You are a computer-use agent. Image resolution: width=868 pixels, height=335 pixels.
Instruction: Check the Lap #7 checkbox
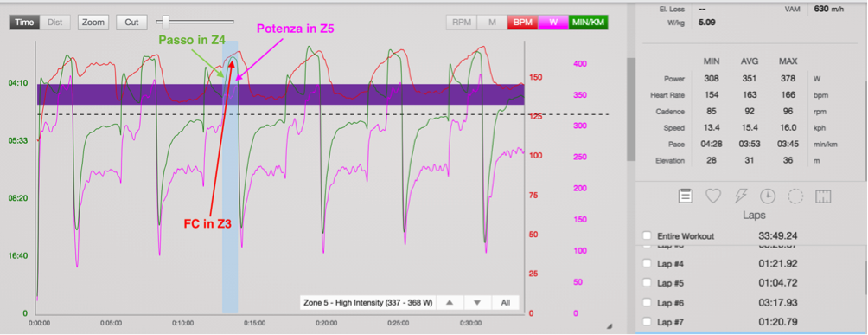(647, 322)
